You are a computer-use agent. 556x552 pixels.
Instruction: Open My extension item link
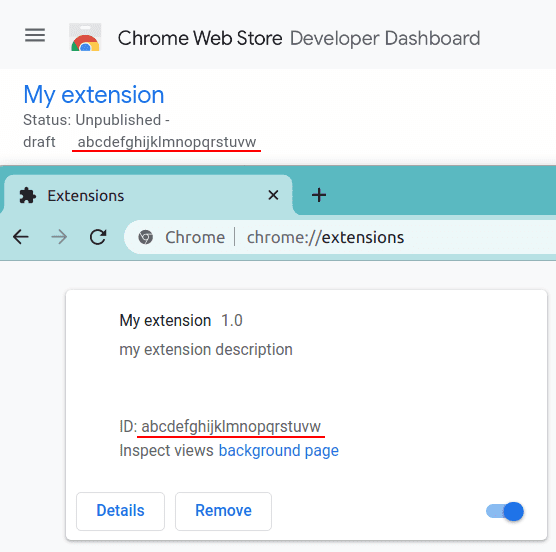94,95
